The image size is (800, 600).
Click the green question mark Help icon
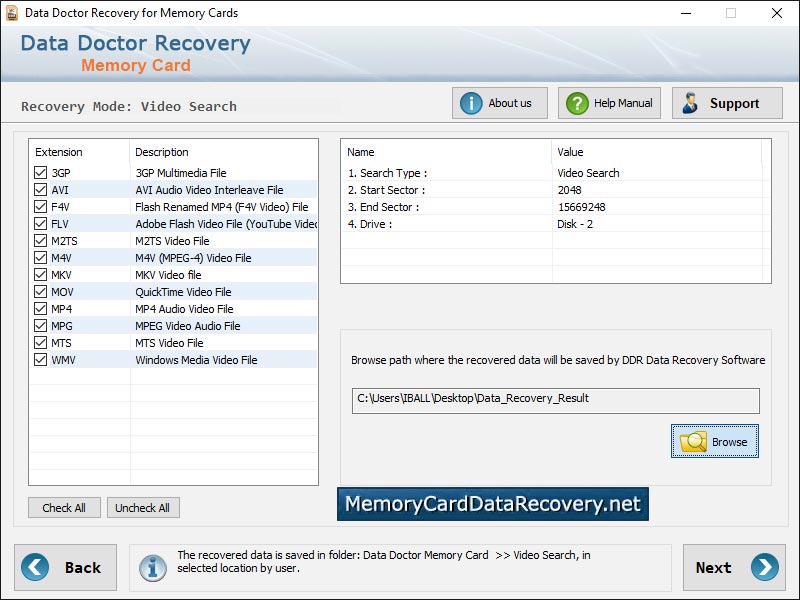(x=577, y=103)
